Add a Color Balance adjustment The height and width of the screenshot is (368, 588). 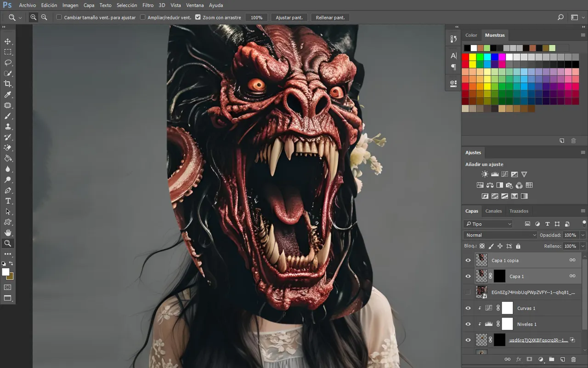coord(490,185)
